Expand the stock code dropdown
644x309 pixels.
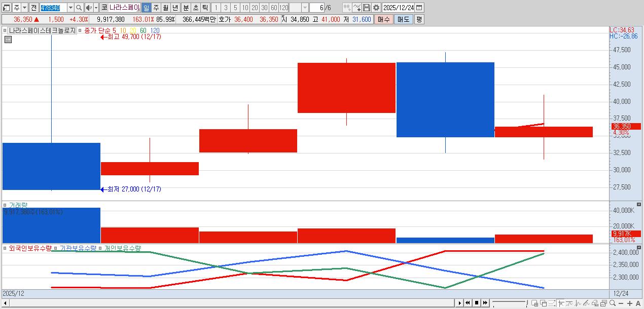pyautogui.click(x=70, y=8)
